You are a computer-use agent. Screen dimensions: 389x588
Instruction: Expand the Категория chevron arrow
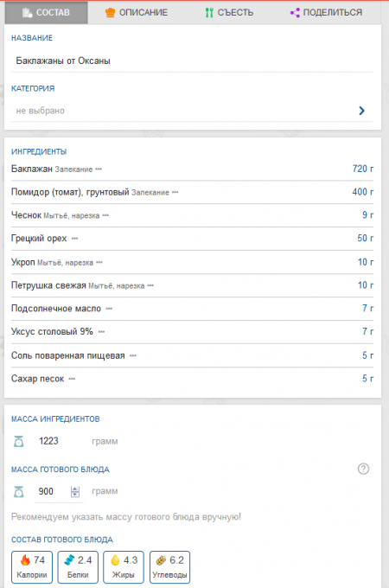361,111
